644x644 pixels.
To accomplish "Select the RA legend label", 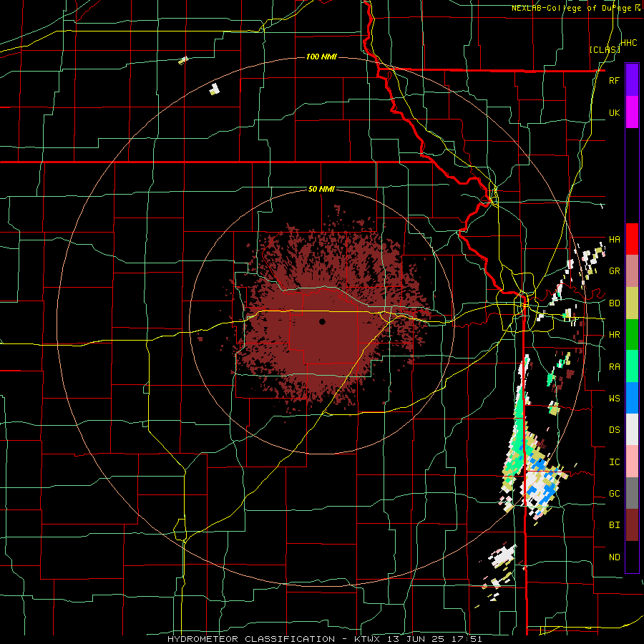I will 614,366.
